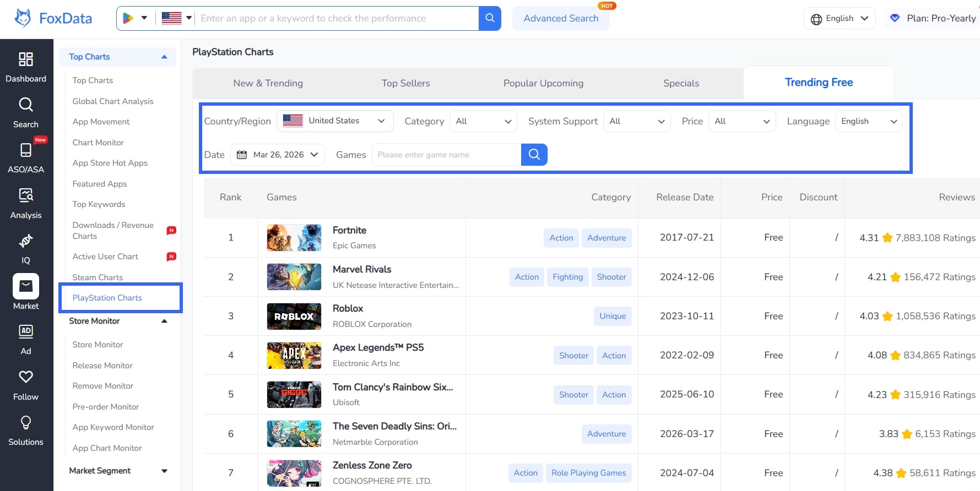Screen dimensions: 980x491
Task: Open Chart Monitor in sidebar
Action: tap(98, 143)
